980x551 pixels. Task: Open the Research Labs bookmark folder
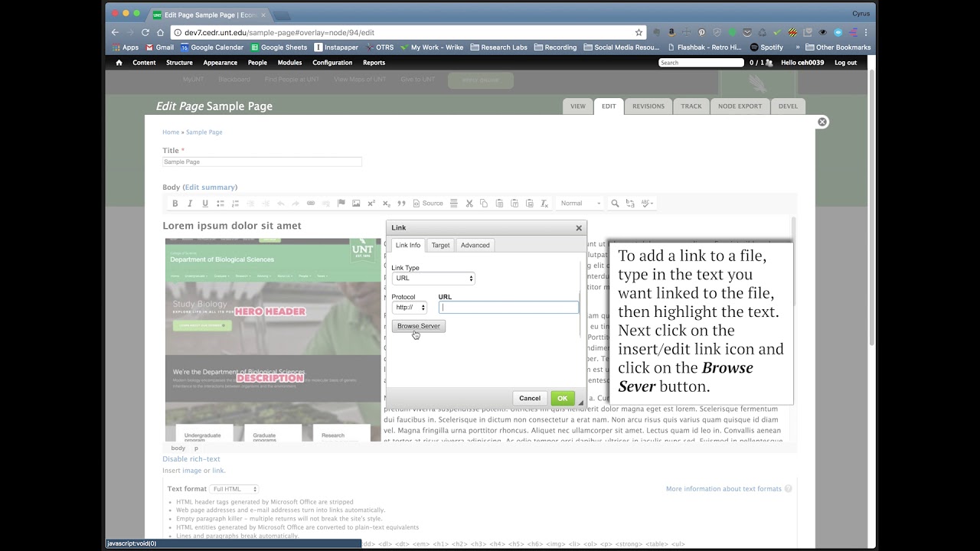(498, 47)
